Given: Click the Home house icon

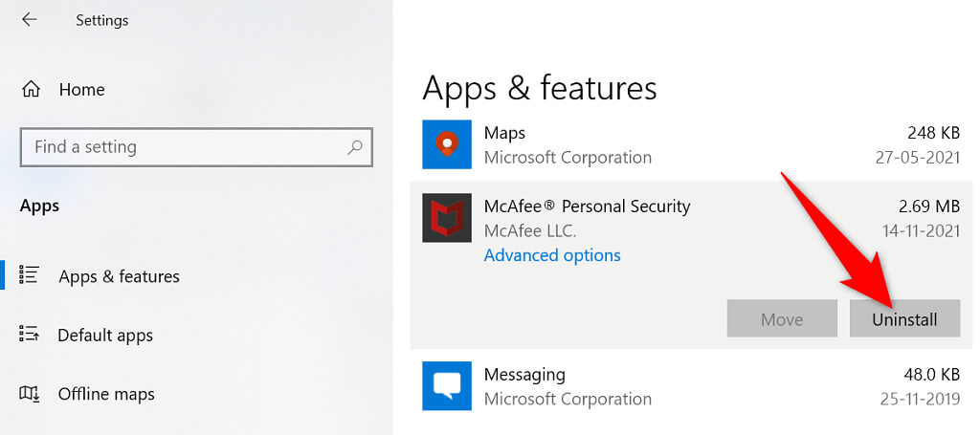Looking at the screenshot, I should [x=31, y=90].
